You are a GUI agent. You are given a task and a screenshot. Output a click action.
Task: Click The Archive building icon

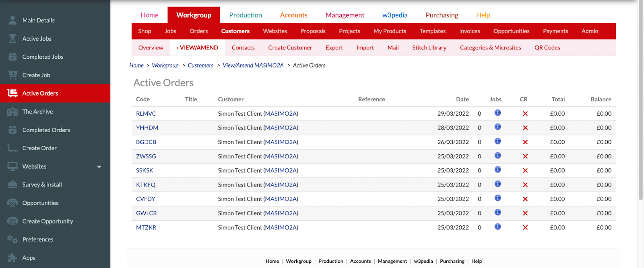pyautogui.click(x=12, y=112)
